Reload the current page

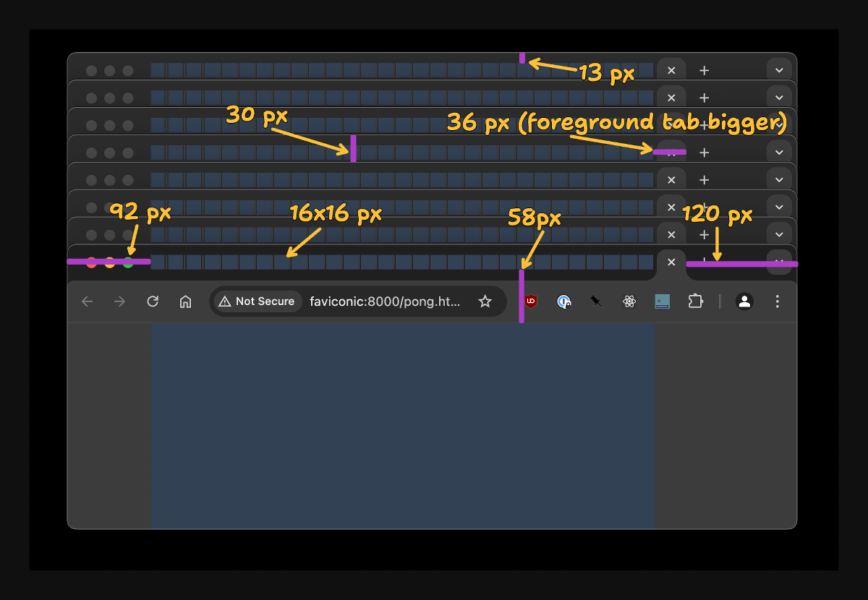coord(153,301)
